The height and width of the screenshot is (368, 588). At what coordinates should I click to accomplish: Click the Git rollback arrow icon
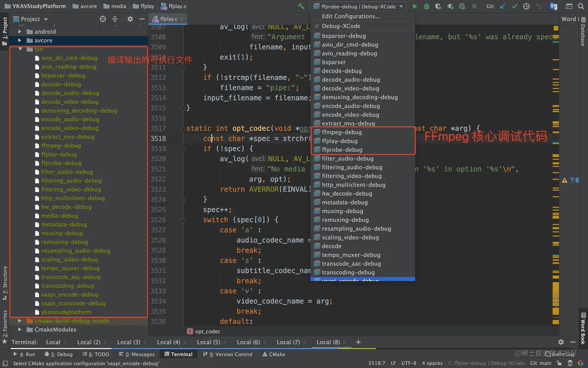point(539,6)
